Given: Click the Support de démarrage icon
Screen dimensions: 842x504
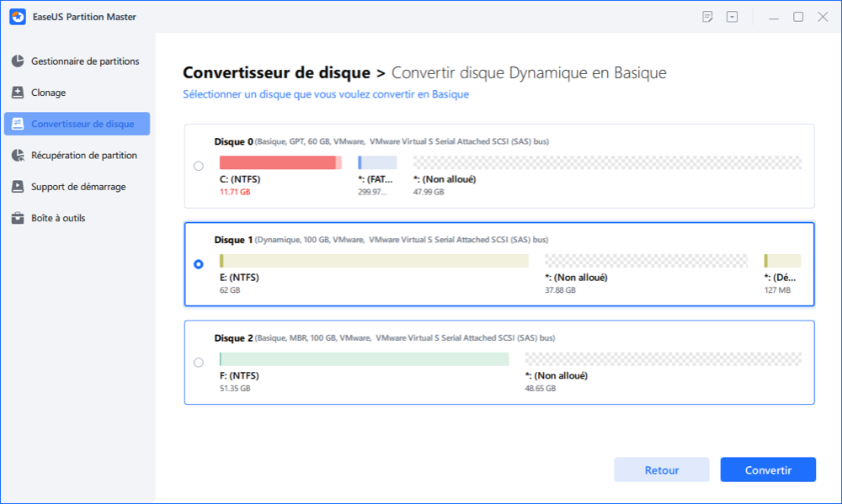Looking at the screenshot, I should (18, 187).
